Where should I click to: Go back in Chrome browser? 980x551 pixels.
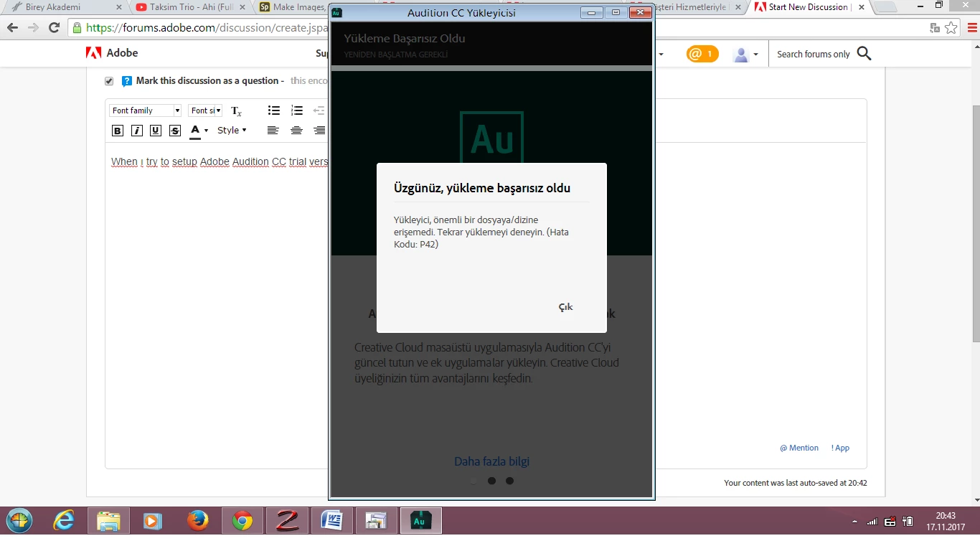click(x=12, y=28)
